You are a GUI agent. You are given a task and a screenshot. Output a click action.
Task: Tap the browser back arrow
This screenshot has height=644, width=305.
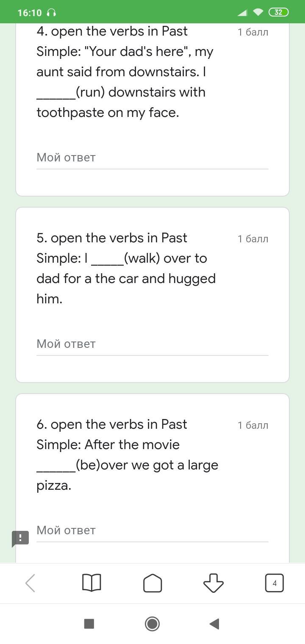30,583
